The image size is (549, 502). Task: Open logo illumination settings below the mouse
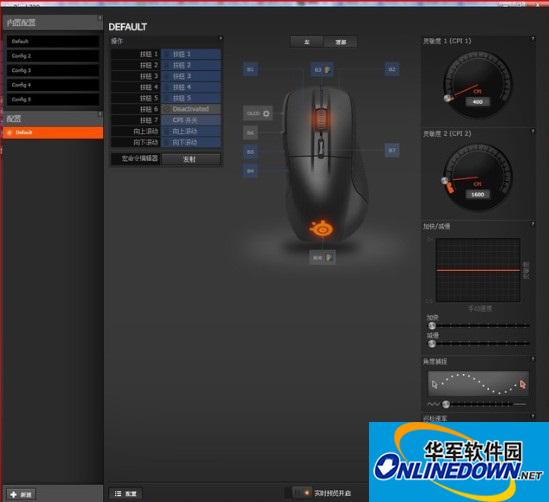point(322,258)
